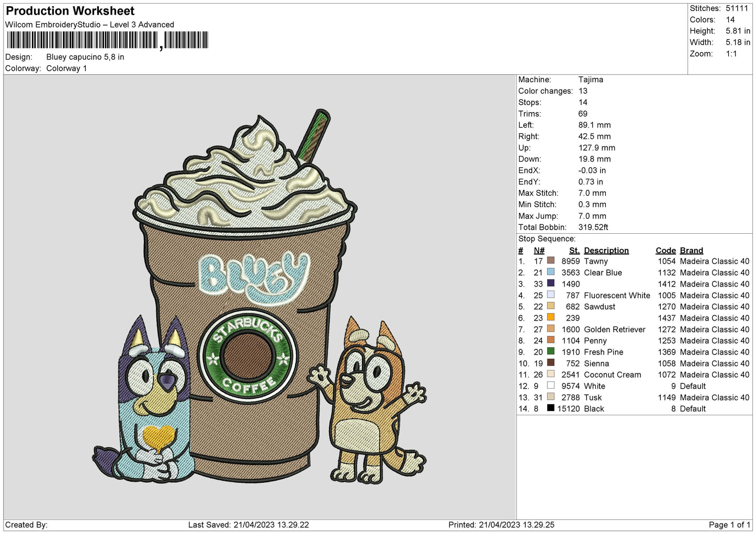The image size is (756, 534).
Task: Click the Starbucks Coffee logo on the cup
Action: tap(247, 354)
